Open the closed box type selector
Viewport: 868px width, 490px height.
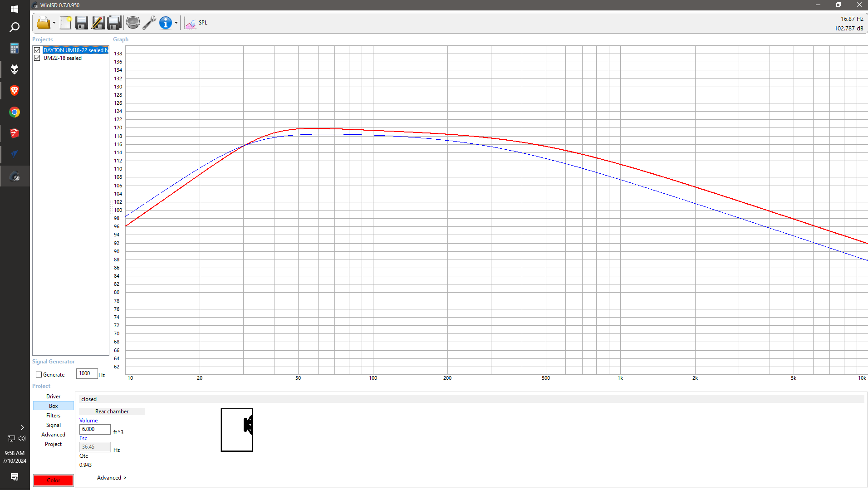pos(472,399)
